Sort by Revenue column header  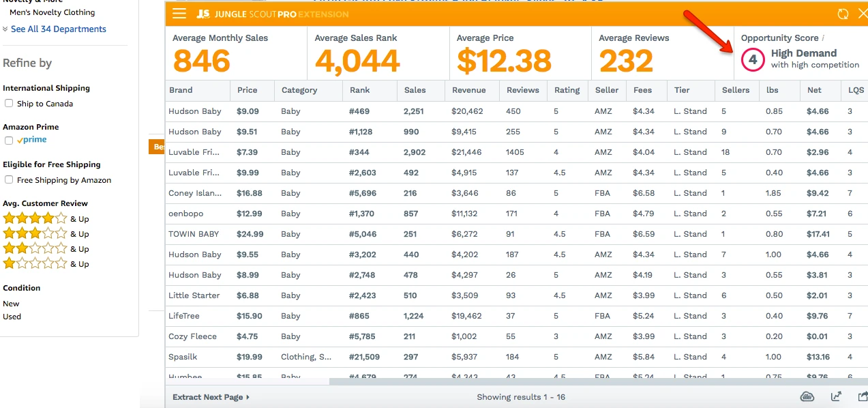pos(468,90)
